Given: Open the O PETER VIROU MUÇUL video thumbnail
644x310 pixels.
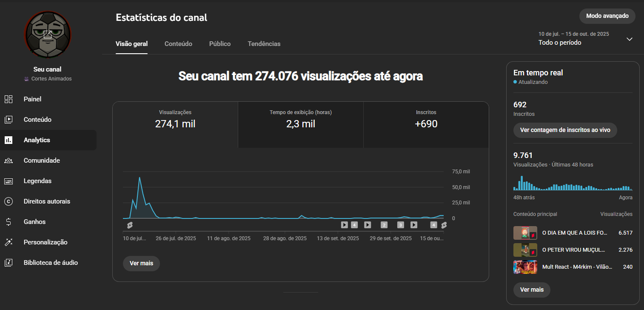Looking at the screenshot, I should click(x=525, y=250).
